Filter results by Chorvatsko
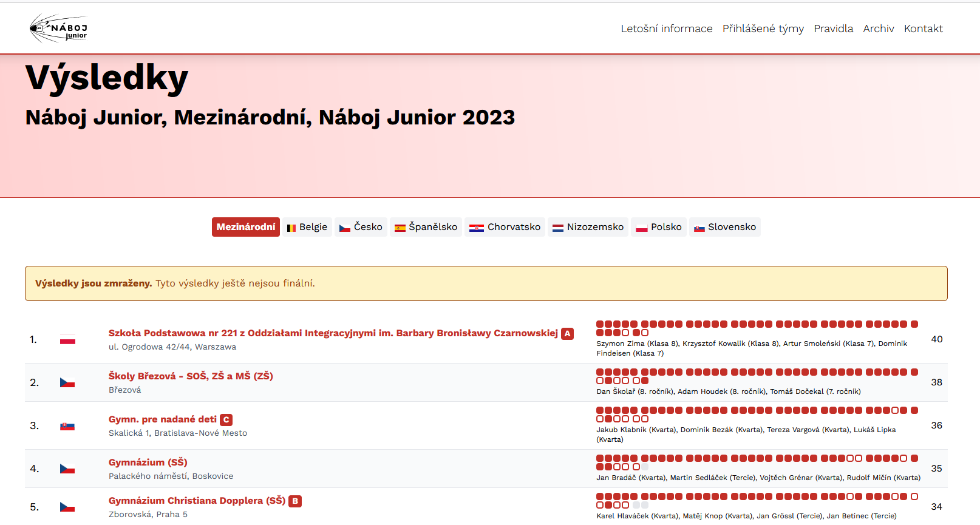The width and height of the screenshot is (980, 525). point(505,227)
